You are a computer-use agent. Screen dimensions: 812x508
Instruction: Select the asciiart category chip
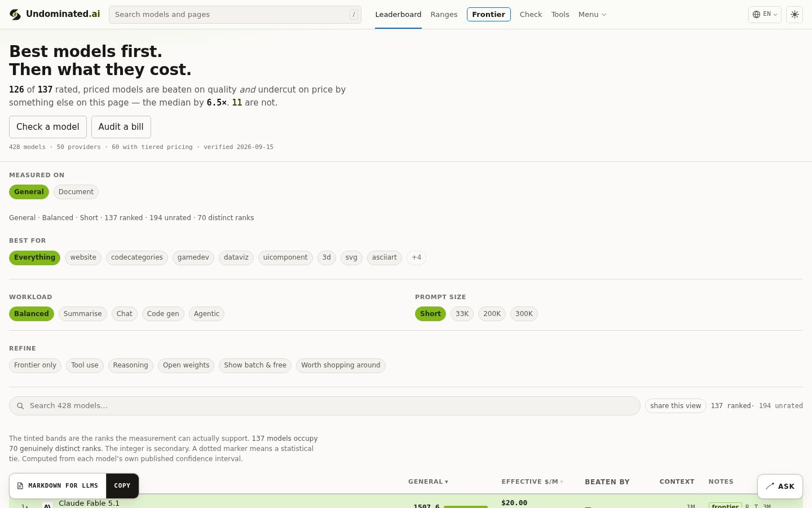coord(385,257)
